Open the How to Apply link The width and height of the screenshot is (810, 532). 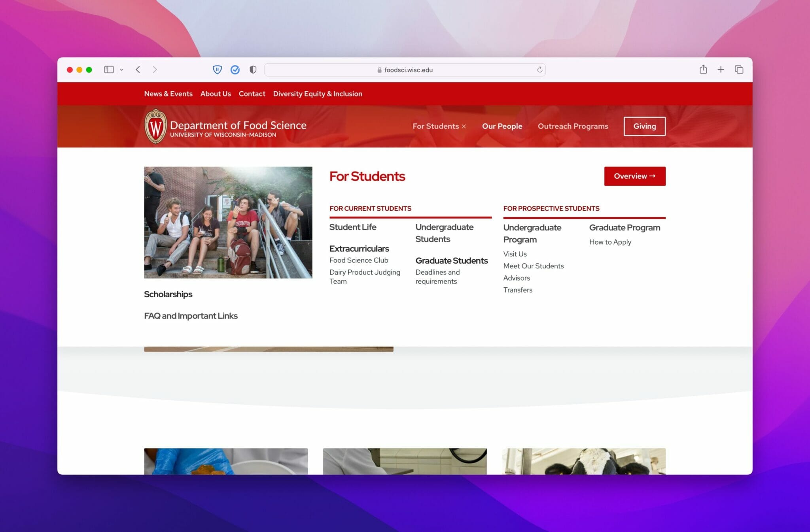coord(610,242)
